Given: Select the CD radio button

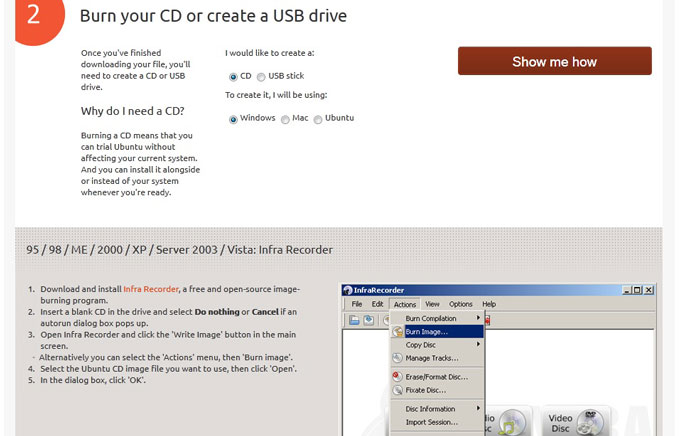Looking at the screenshot, I should [x=233, y=77].
